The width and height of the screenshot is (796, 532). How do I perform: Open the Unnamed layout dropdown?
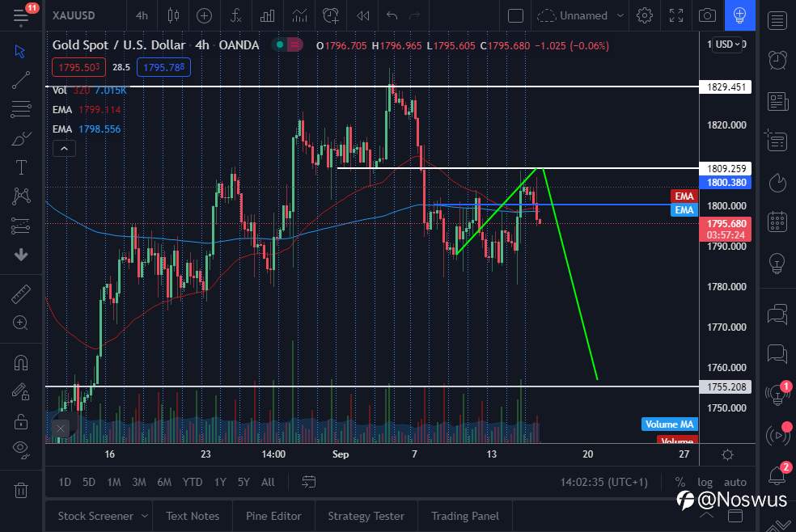580,15
